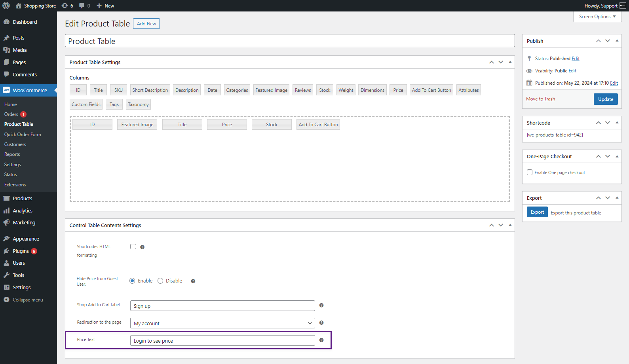Click the Analytics bar chart icon

pos(6,210)
